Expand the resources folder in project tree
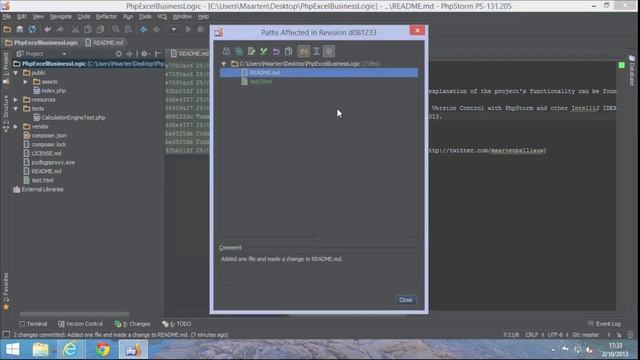 pyautogui.click(x=16, y=100)
